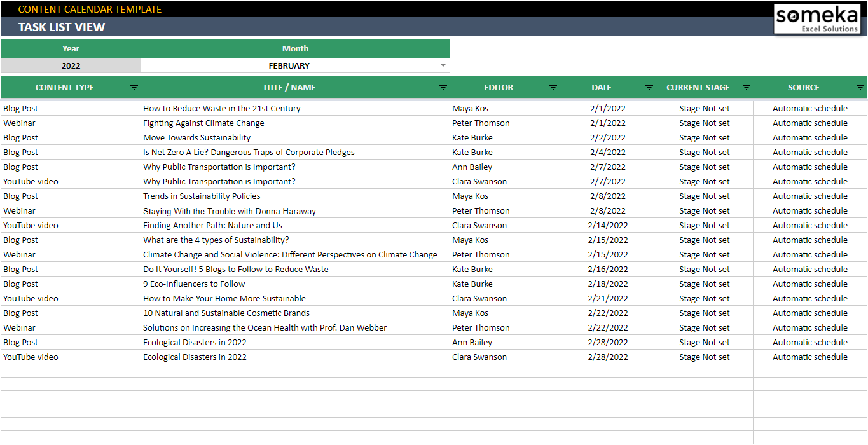Click date 2/4/2022 cell
This screenshot has width=868, height=445.
tap(607, 152)
